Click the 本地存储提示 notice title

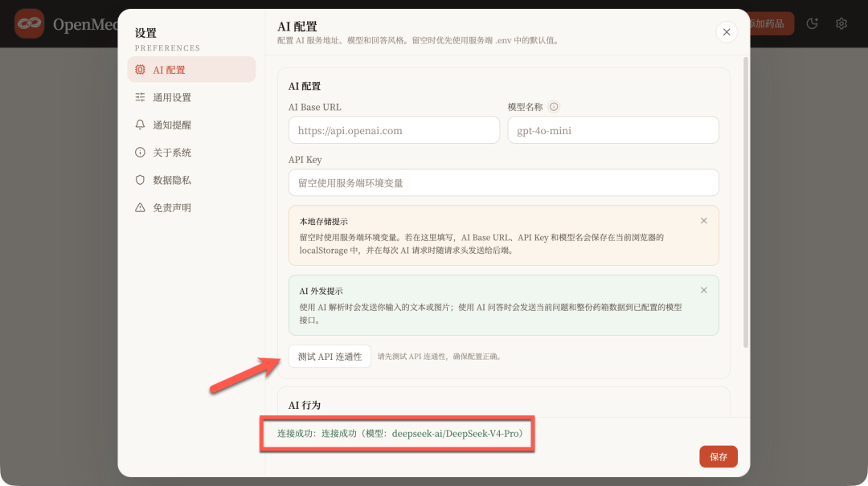pyautogui.click(x=324, y=222)
